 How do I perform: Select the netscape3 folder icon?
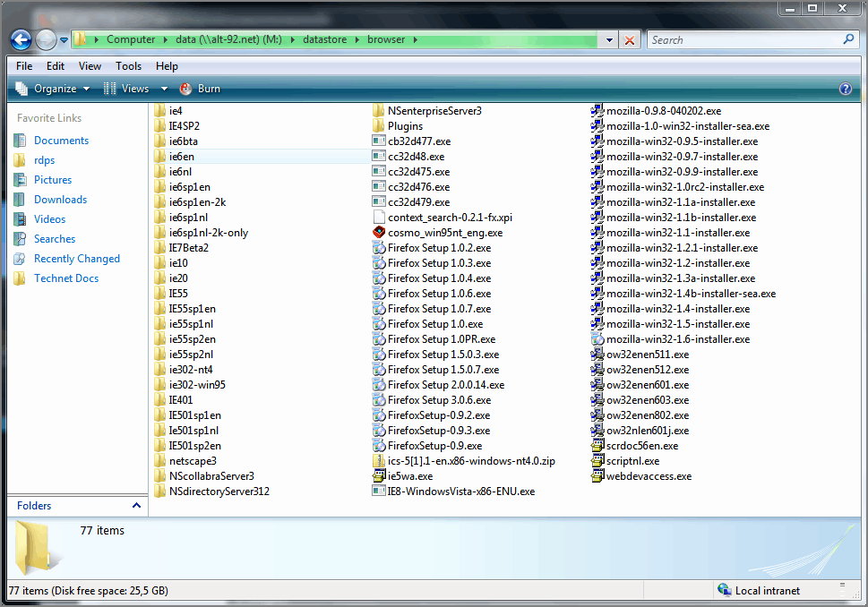159,461
